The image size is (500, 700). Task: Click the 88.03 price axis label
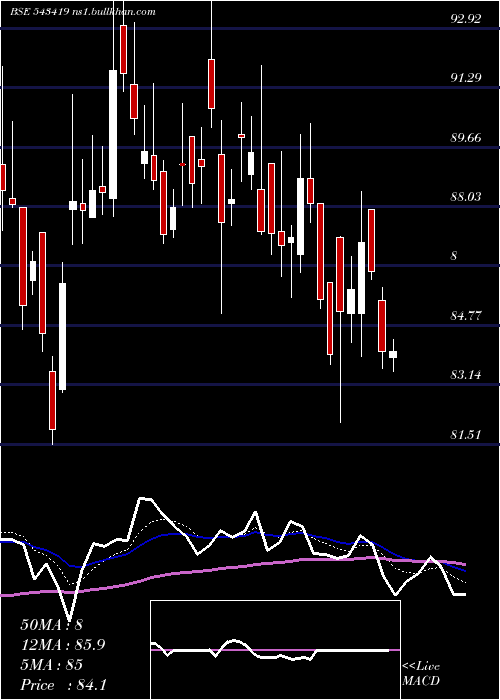(466, 196)
